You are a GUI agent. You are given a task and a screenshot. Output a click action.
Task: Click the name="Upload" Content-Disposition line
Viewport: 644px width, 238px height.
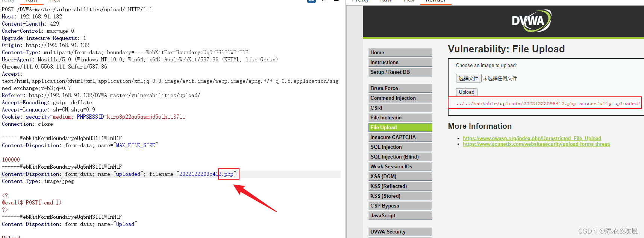point(70,224)
